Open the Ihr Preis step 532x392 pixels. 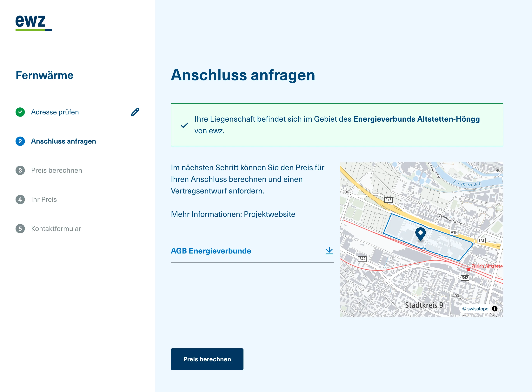pos(44,199)
